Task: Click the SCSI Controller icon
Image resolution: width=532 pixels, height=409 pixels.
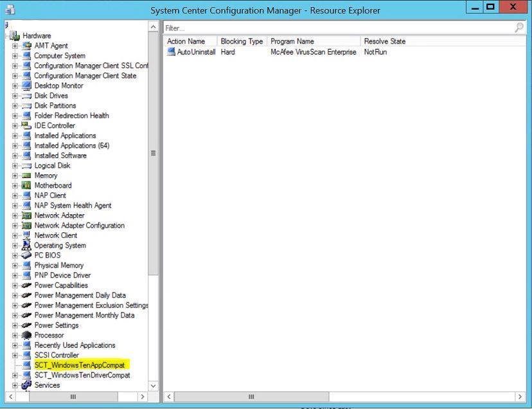Action: click(26, 356)
